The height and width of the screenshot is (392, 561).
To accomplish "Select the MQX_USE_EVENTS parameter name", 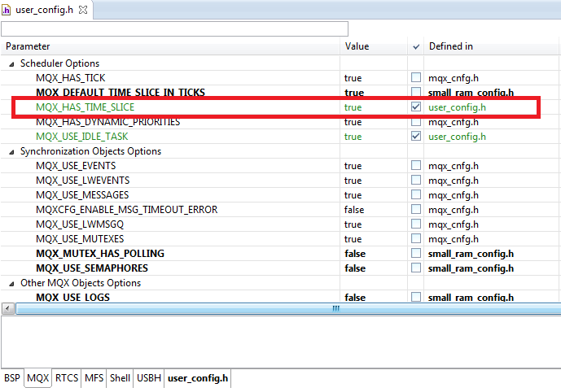I will [x=76, y=166].
